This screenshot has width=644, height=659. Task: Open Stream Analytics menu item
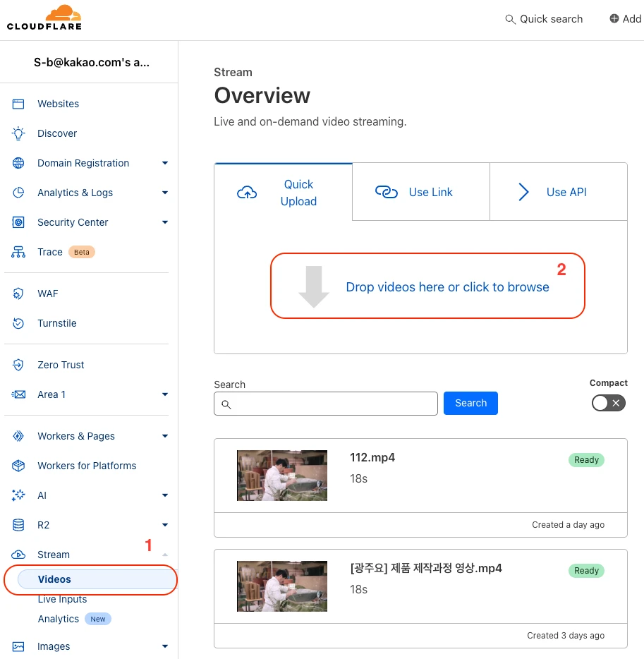[x=59, y=619]
